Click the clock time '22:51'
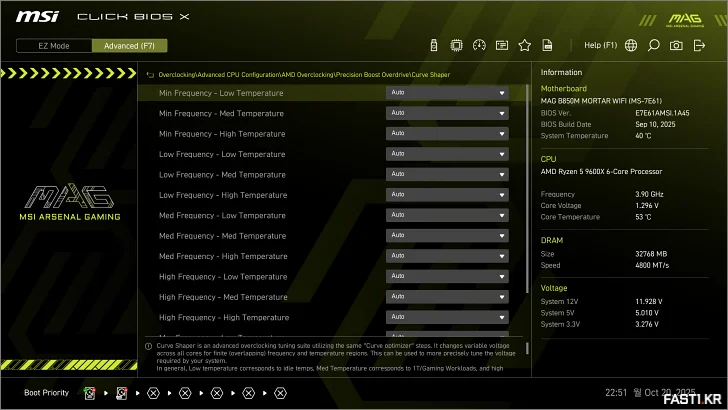Image resolution: width=728 pixels, height=410 pixels. (x=616, y=393)
